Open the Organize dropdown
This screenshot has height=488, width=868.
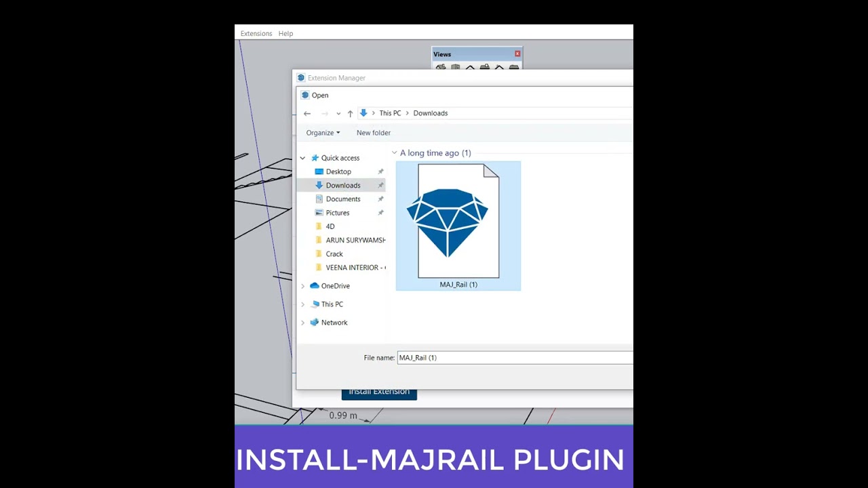[323, 133]
